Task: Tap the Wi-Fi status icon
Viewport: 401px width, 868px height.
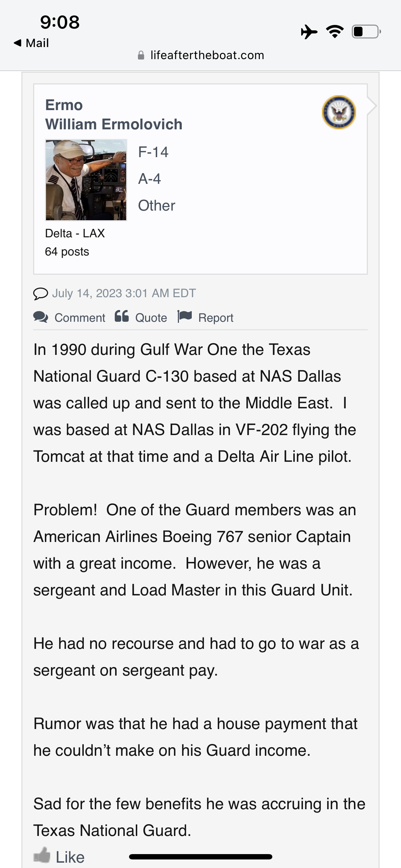Action: pyautogui.click(x=335, y=32)
